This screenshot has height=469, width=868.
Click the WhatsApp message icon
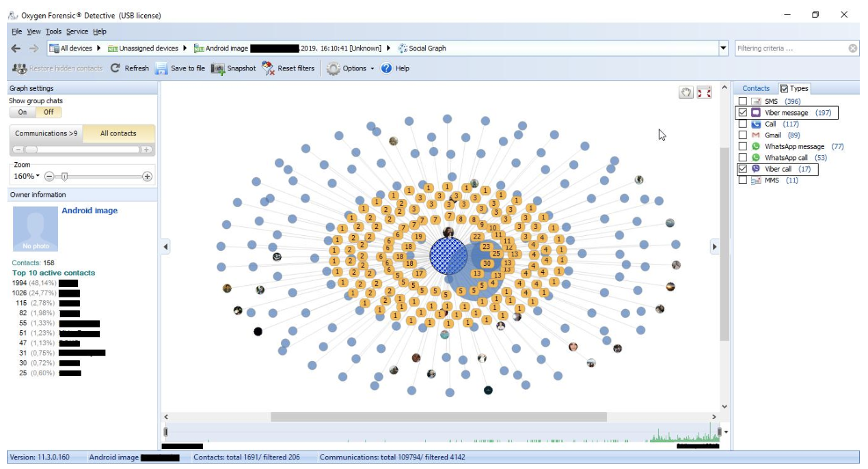coord(756,146)
